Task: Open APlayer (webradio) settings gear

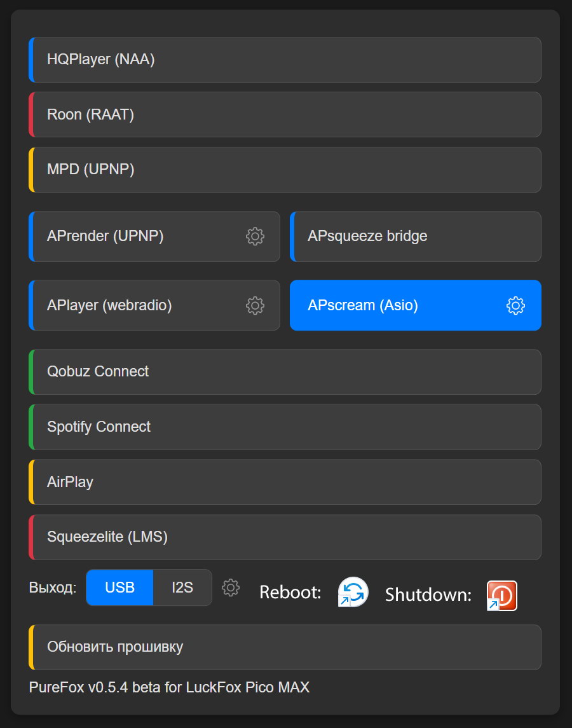Action: point(255,306)
